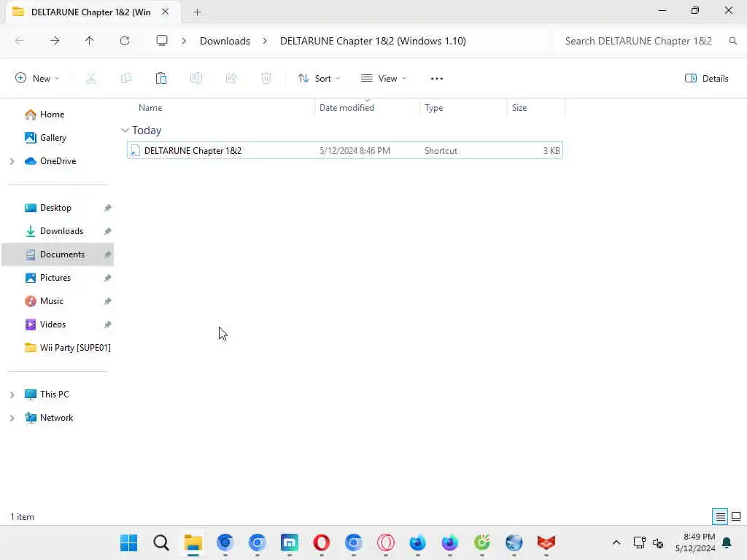Image resolution: width=747 pixels, height=560 pixels.
Task: Click the network tray icon
Action: tap(639, 542)
